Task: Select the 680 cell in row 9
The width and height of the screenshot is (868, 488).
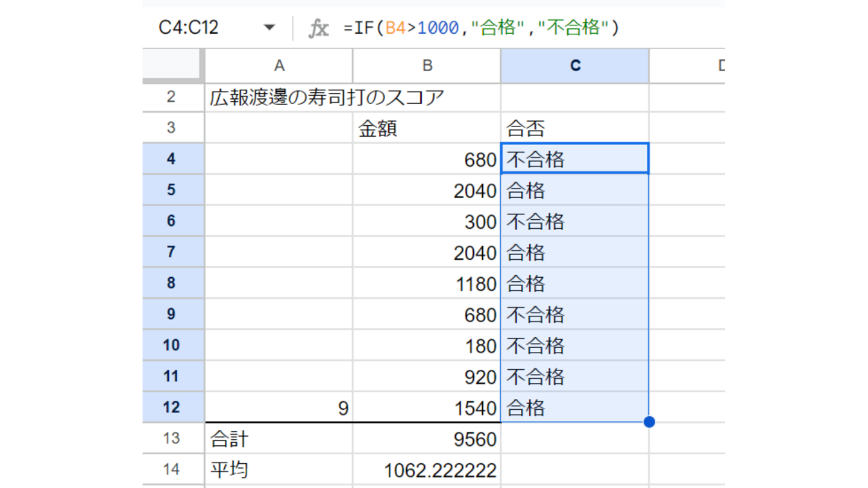Action: click(x=427, y=314)
